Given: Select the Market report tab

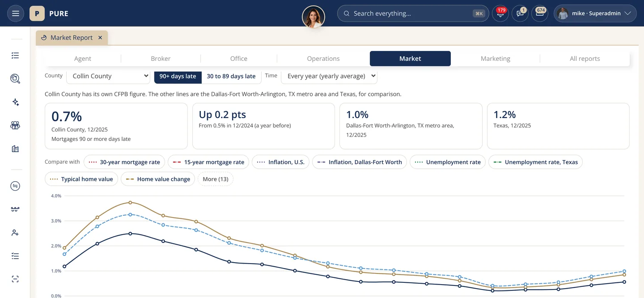Looking at the screenshot, I should [410, 59].
